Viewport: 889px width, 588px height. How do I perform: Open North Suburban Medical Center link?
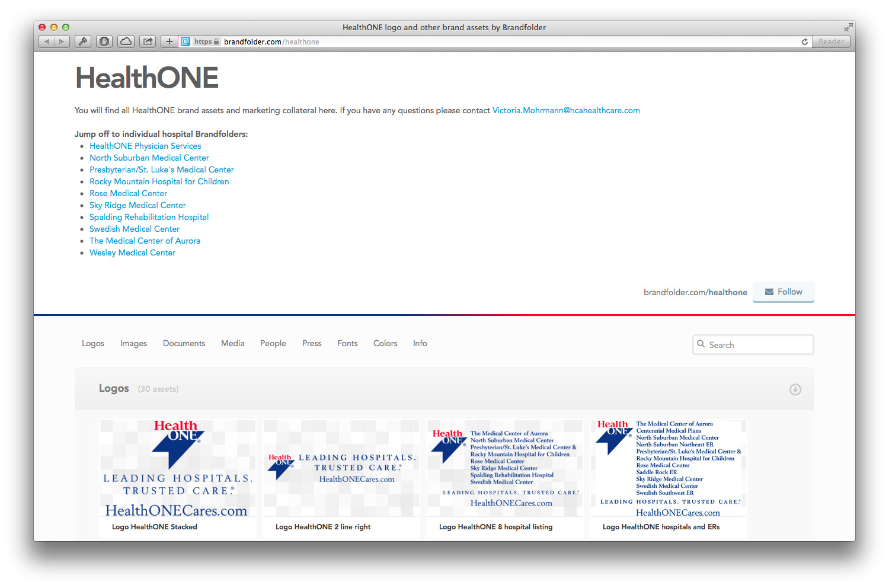click(x=149, y=158)
